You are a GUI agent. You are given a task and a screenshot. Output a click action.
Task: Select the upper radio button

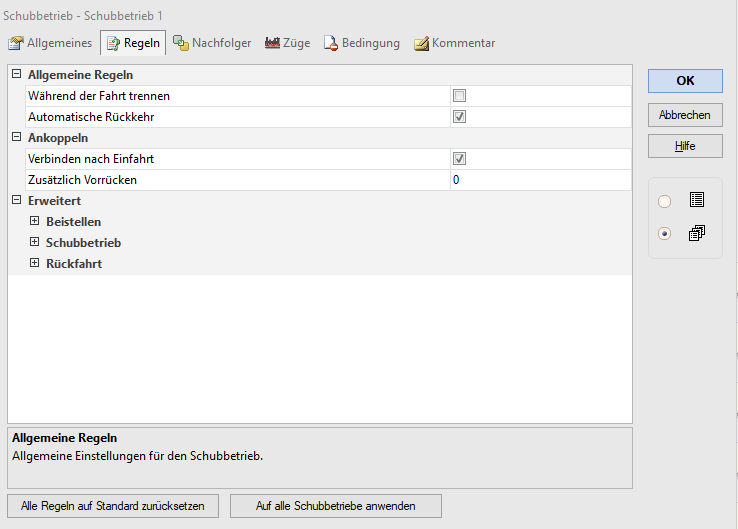point(665,201)
